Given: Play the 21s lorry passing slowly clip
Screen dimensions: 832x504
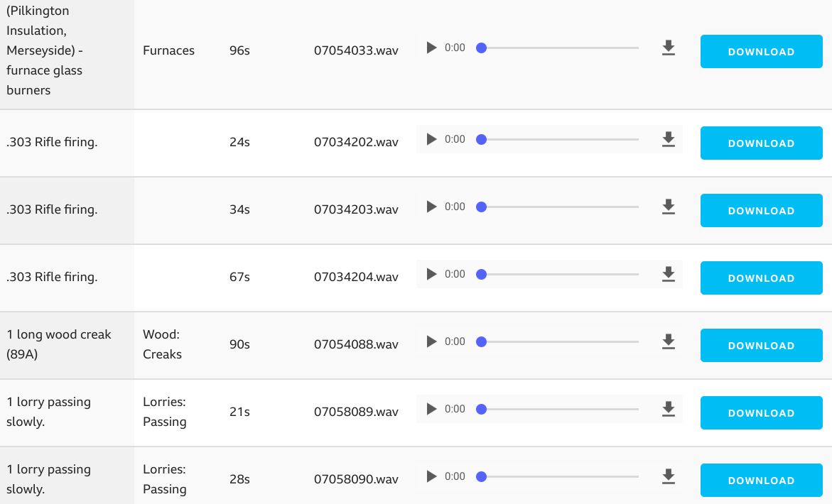Looking at the screenshot, I should click(x=431, y=409).
